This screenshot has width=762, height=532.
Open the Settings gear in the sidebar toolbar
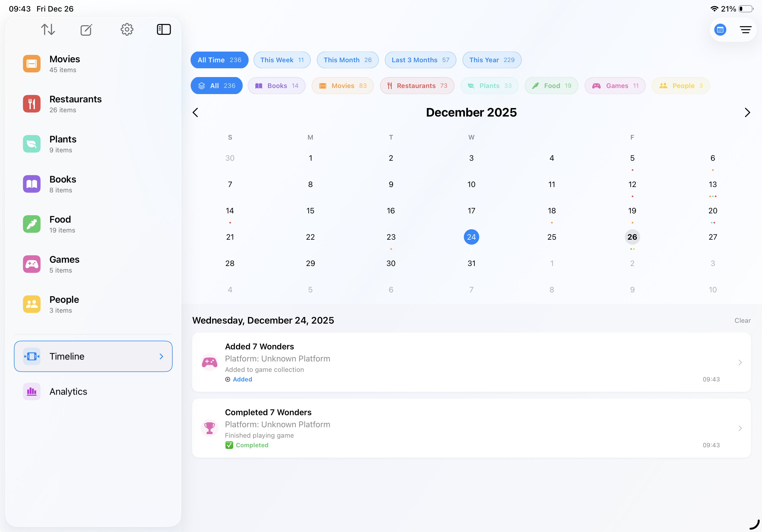(126, 29)
